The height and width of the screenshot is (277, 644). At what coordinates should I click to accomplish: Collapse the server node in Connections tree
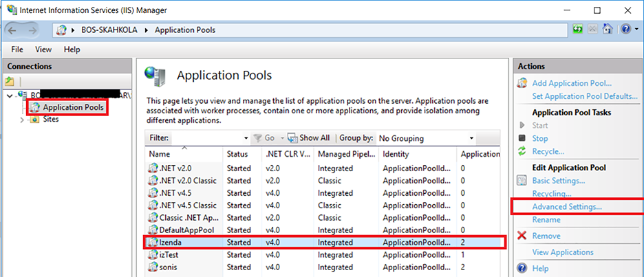(x=8, y=96)
